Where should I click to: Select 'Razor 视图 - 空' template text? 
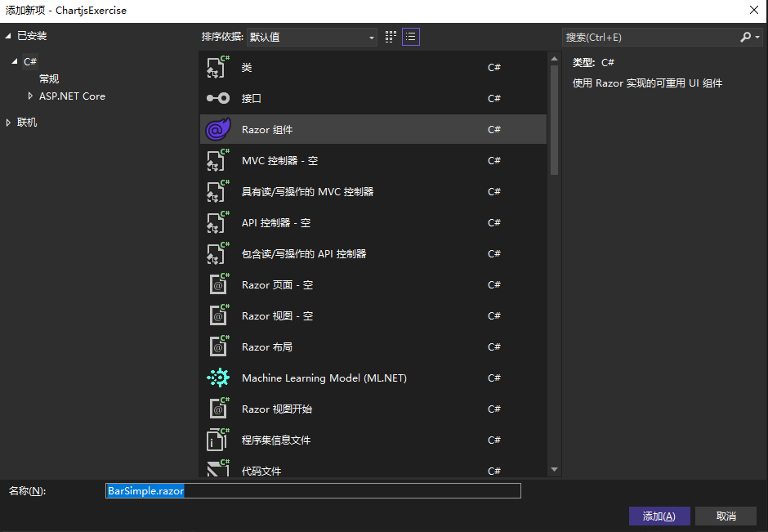277,316
